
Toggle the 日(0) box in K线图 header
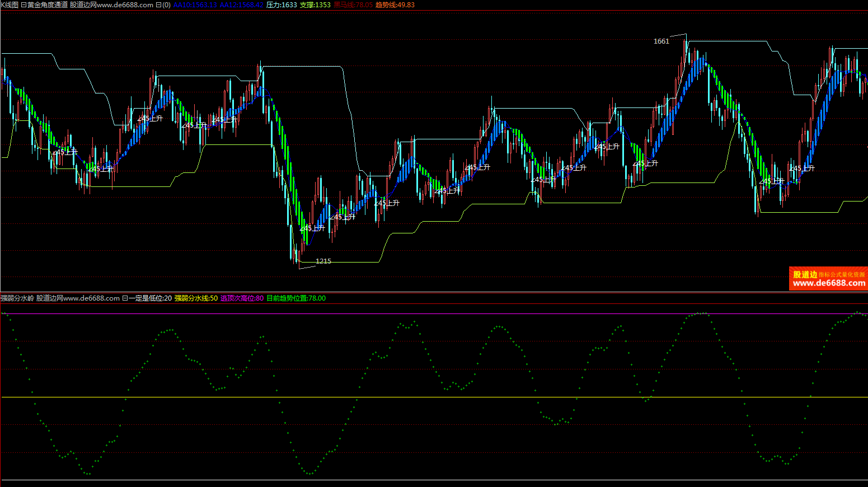point(163,5)
